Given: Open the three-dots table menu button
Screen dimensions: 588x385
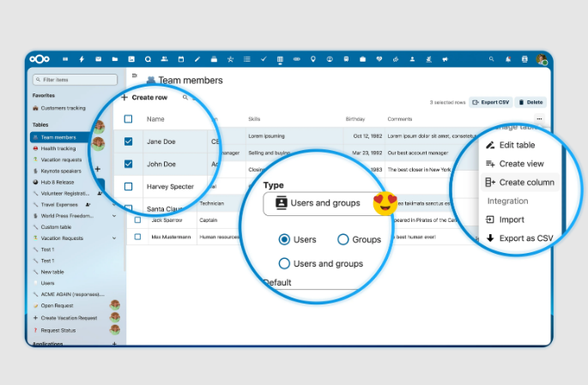Looking at the screenshot, I should [x=539, y=118].
